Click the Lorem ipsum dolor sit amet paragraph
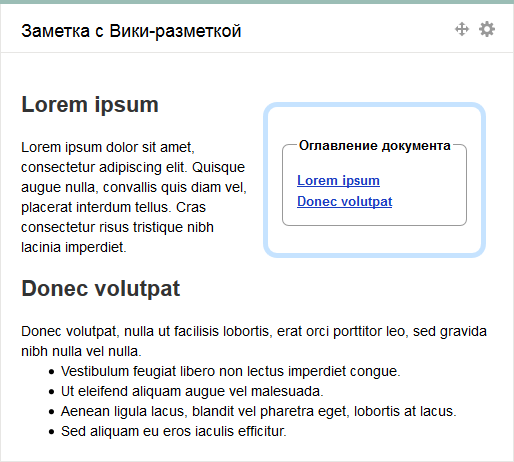Viewport: 514px width, 462px height. 134,197
